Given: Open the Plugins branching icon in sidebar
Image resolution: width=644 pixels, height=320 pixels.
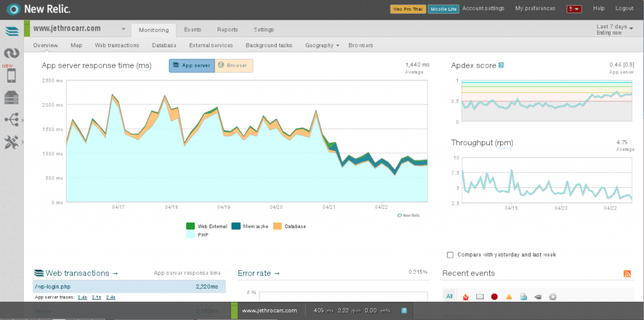Looking at the screenshot, I should coord(11,120).
